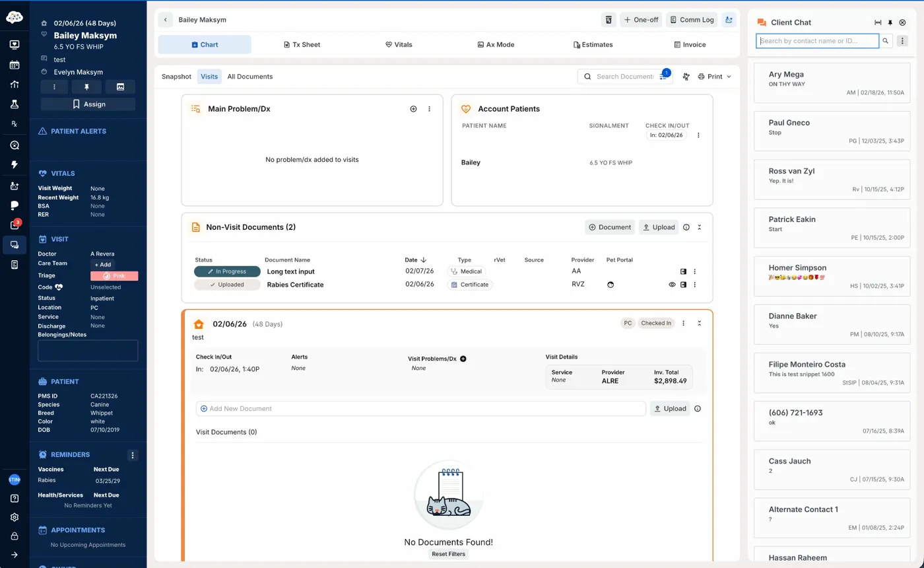Screen dimensions: 924x568
Task: Toggle eye icon on Rabies Certificate row
Action: [x=672, y=285]
